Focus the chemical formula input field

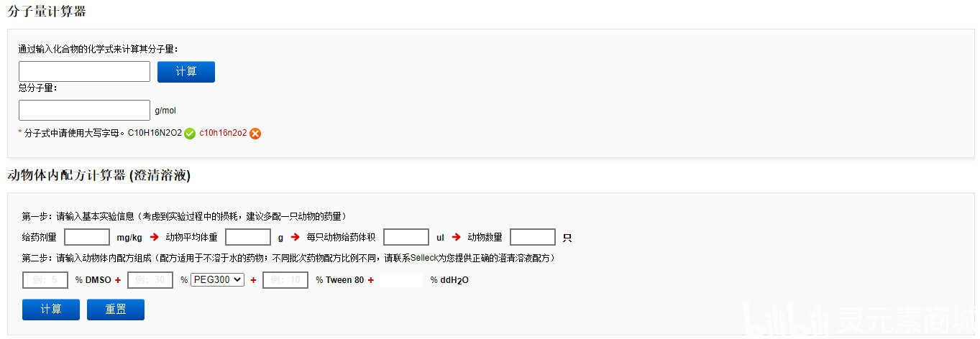(x=84, y=72)
